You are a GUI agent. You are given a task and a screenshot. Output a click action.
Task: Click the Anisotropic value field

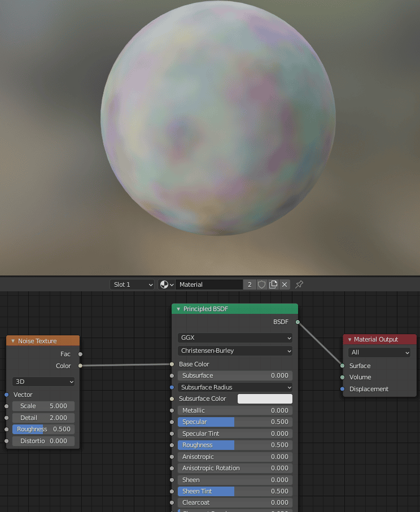[235, 457]
